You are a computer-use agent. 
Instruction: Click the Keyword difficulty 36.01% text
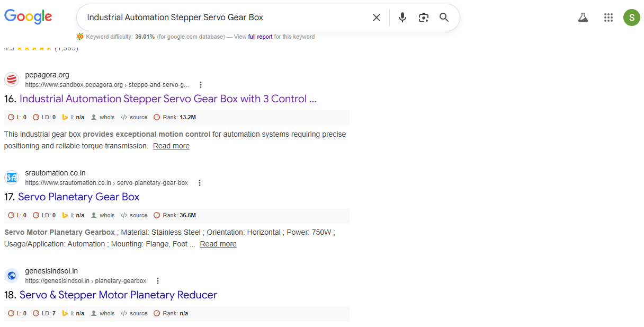[x=120, y=37]
